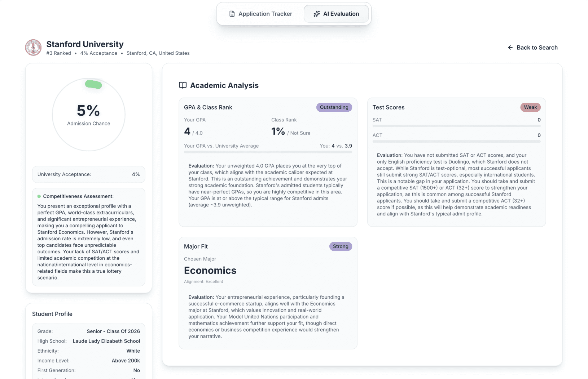588x379 pixels.
Task: Click the SAT score progress bar
Action: [x=457, y=126]
